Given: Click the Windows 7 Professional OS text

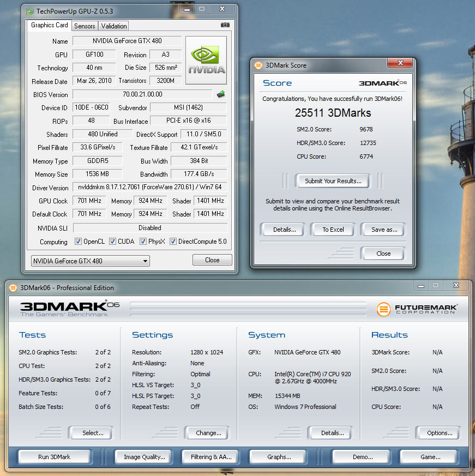Looking at the screenshot, I should click(305, 407).
